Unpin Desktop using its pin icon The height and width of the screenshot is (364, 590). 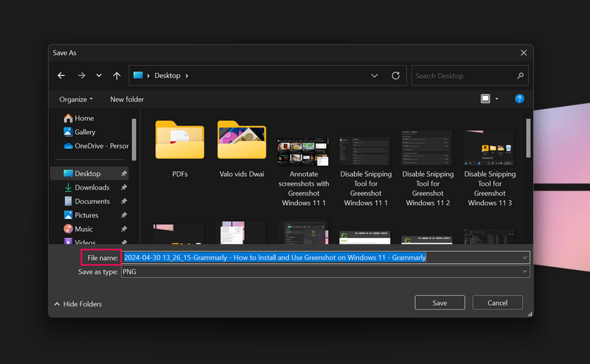point(124,174)
